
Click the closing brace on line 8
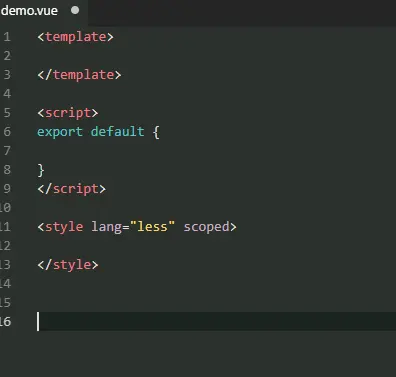(41, 170)
